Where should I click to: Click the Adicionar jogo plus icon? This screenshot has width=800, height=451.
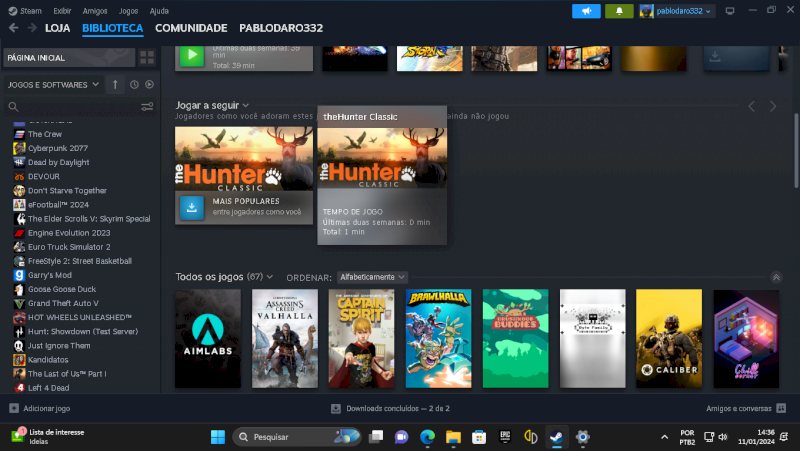(14, 408)
